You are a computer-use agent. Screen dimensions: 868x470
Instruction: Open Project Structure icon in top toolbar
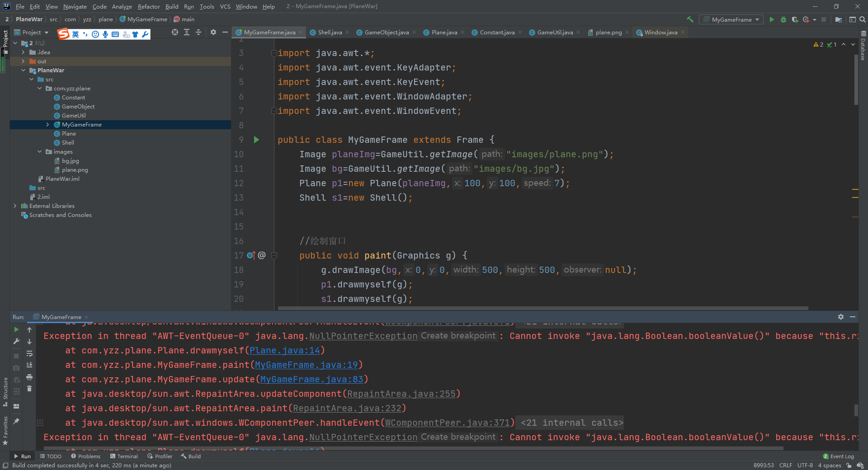pos(839,19)
